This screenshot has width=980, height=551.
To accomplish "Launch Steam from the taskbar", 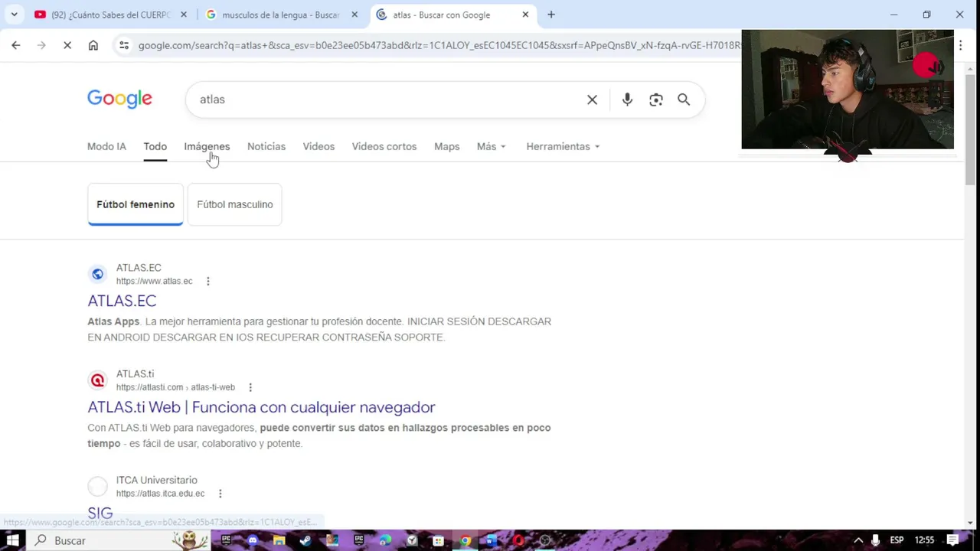I will 305,540.
